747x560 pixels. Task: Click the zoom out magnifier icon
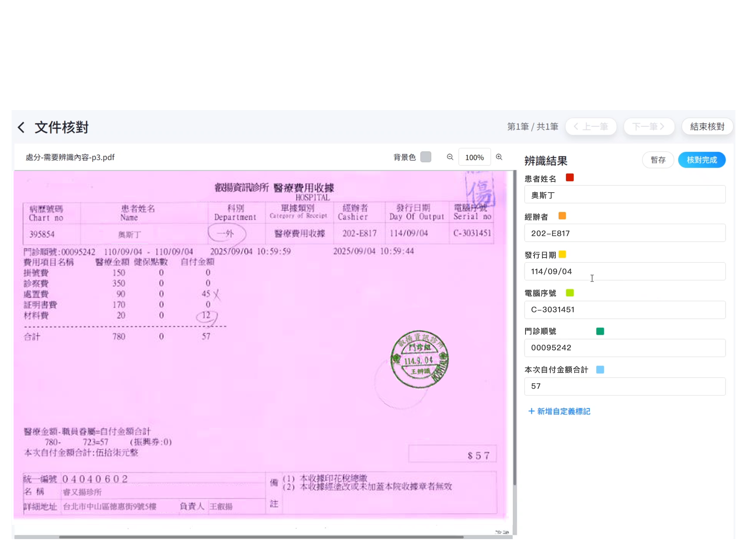450,157
